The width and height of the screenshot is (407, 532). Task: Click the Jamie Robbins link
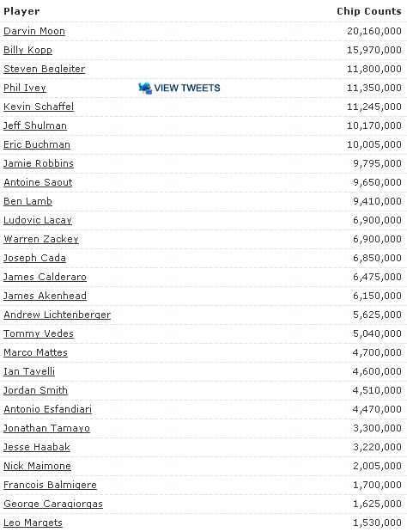point(39,163)
